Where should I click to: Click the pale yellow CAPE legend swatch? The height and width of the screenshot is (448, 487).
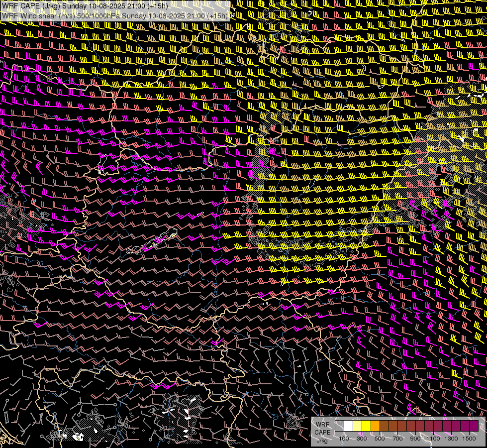(x=358, y=426)
